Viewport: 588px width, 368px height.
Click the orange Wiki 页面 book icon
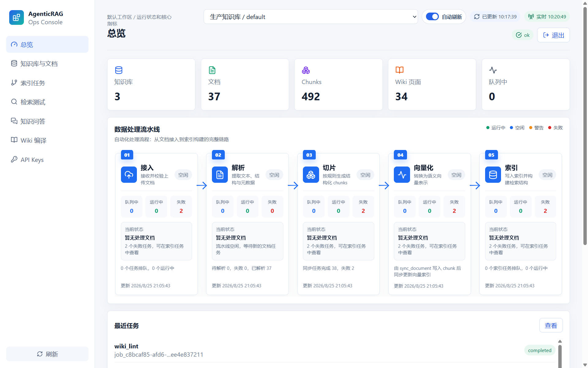[x=399, y=70]
